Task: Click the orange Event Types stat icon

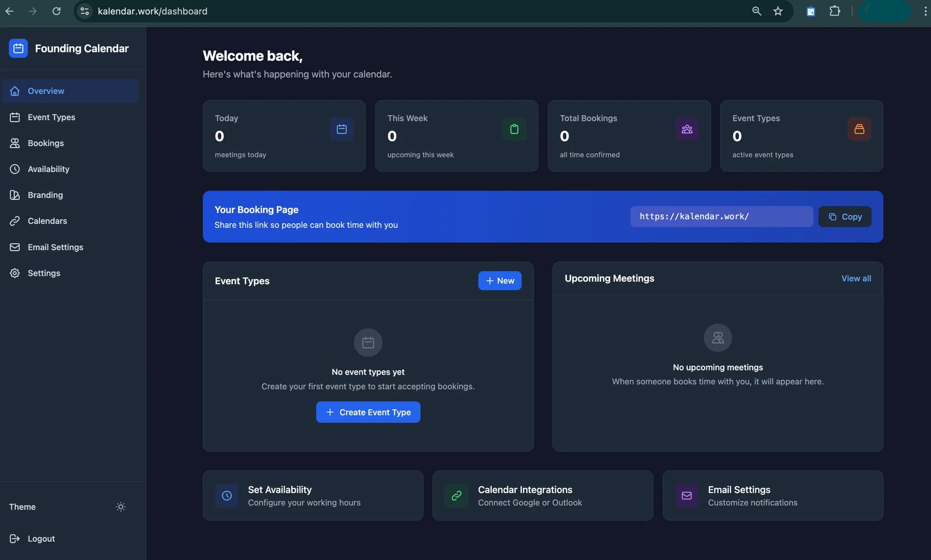Action: (x=859, y=129)
